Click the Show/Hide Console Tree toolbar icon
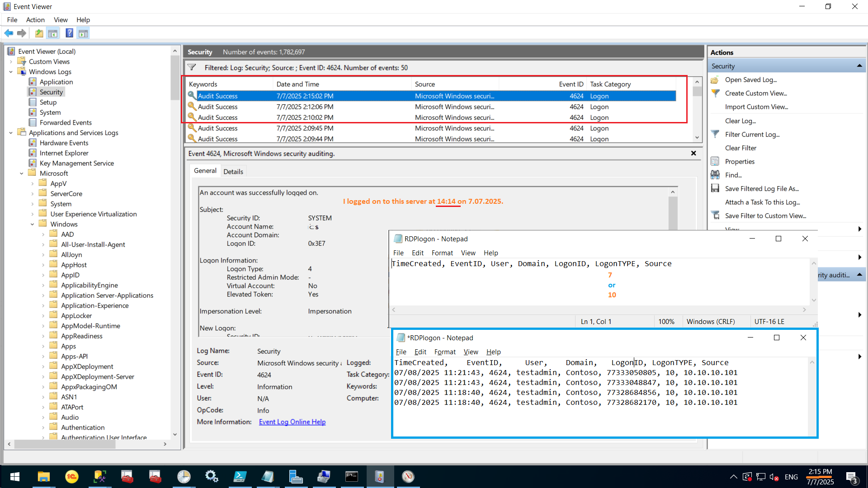The width and height of the screenshot is (868, 488). point(53,33)
